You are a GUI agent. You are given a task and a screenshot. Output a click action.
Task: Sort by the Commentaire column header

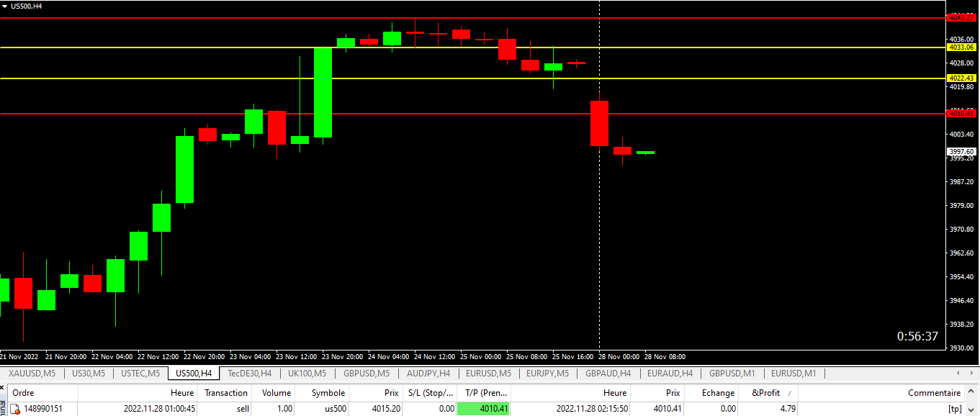881,393
